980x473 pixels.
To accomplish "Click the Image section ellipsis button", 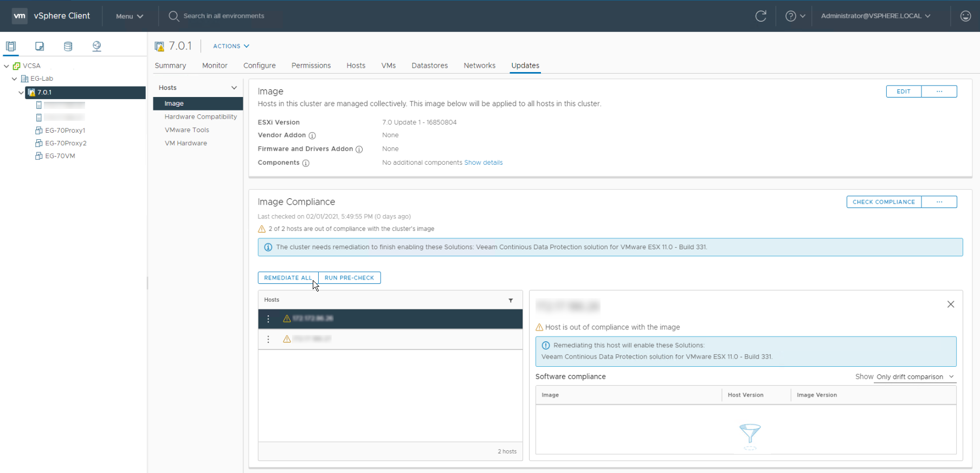I will click(x=939, y=92).
